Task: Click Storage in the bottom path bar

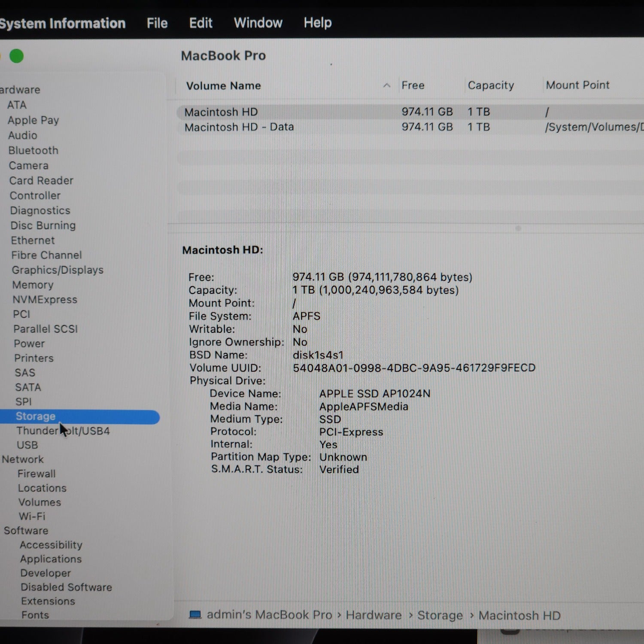Action: point(440,615)
